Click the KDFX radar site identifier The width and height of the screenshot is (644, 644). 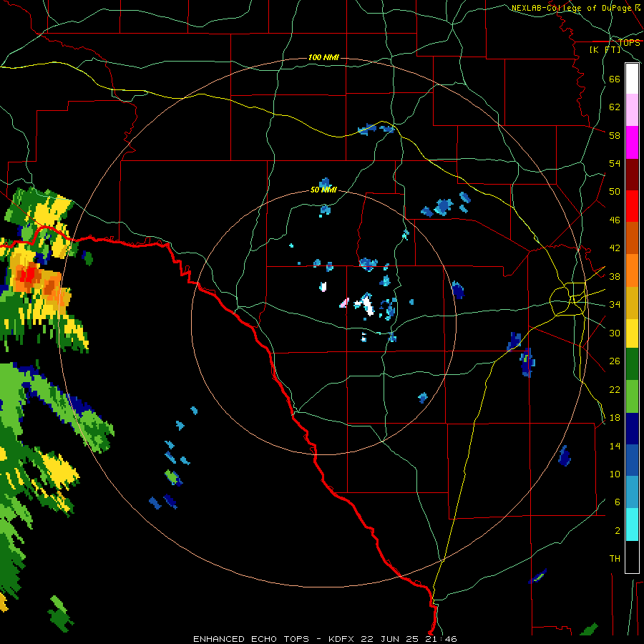(343, 639)
